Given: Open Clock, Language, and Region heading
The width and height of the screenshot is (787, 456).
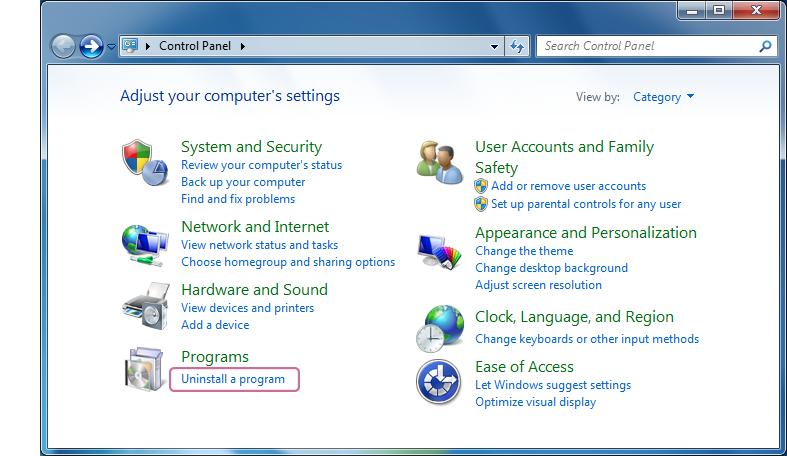Looking at the screenshot, I should click(574, 317).
